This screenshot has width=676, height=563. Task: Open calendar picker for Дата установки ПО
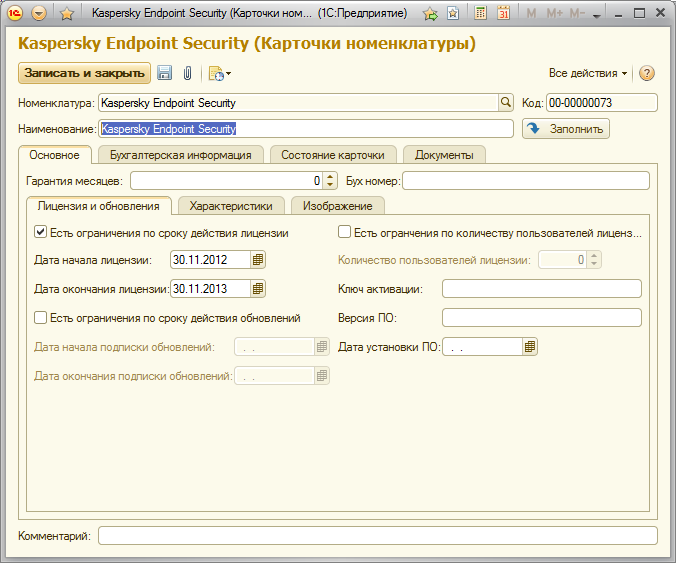(530, 347)
